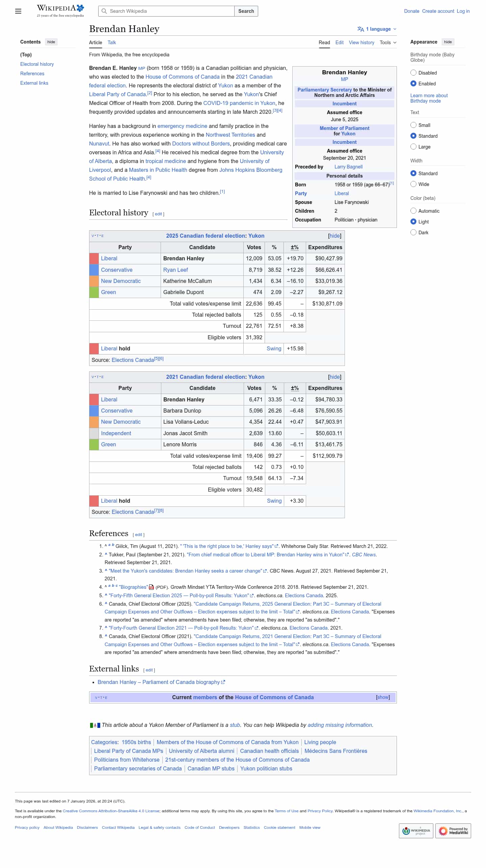Click the ±% column header in 2025 table

click(x=295, y=247)
